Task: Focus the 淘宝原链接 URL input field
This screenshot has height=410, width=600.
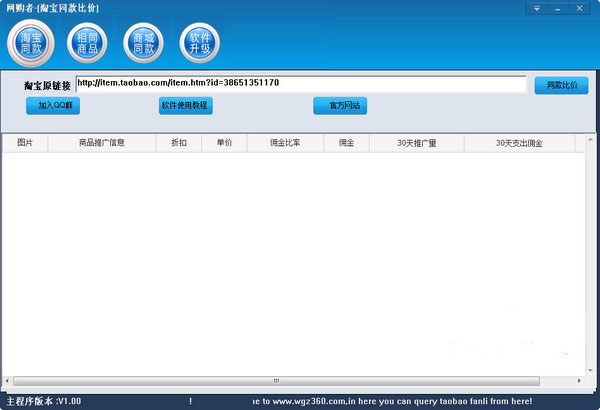Action: click(301, 84)
